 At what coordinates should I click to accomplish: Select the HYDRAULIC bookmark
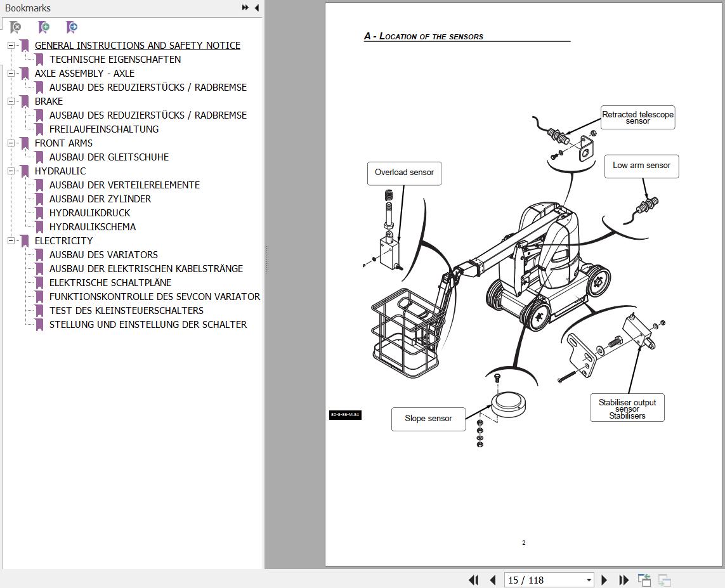coord(60,171)
